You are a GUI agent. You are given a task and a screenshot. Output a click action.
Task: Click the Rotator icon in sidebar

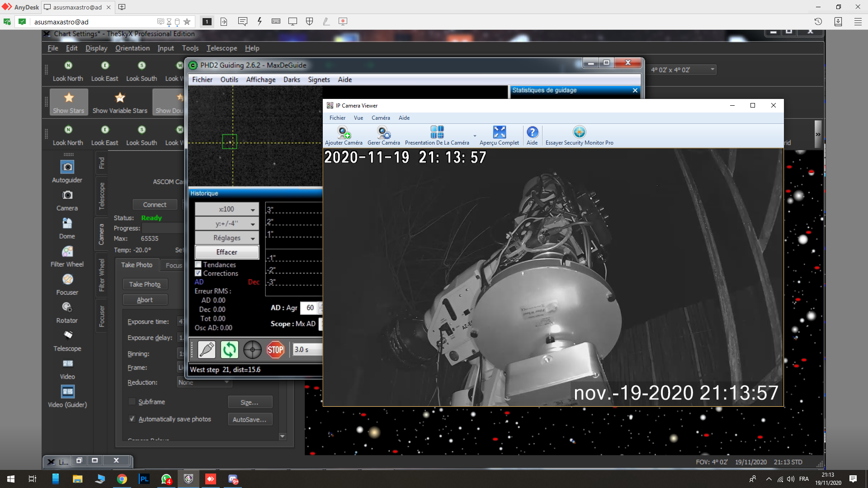click(67, 307)
